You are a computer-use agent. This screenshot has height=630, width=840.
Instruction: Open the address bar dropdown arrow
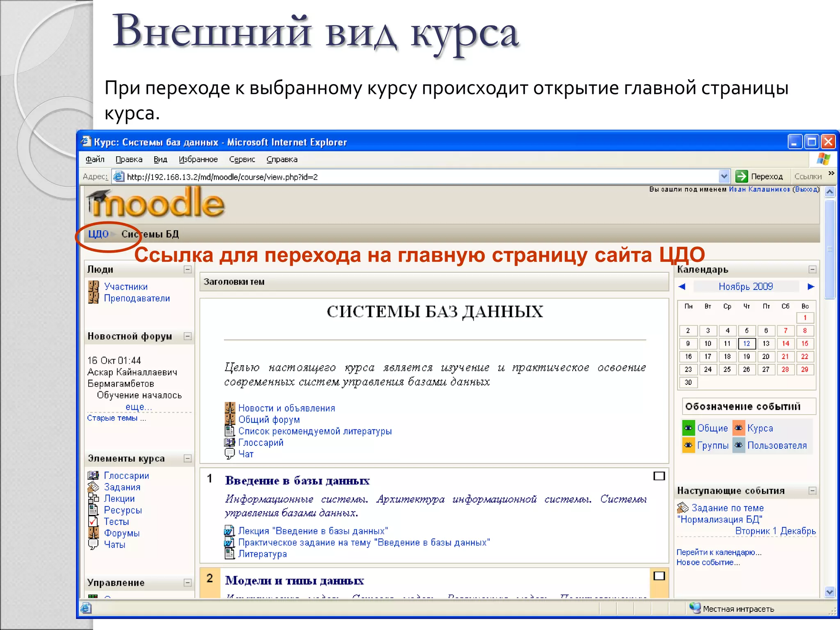point(724,176)
